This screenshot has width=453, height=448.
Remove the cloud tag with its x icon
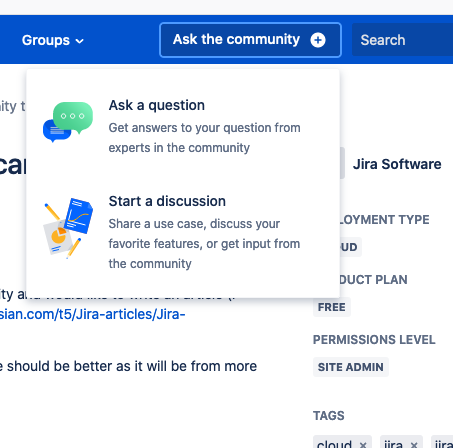click(x=363, y=444)
